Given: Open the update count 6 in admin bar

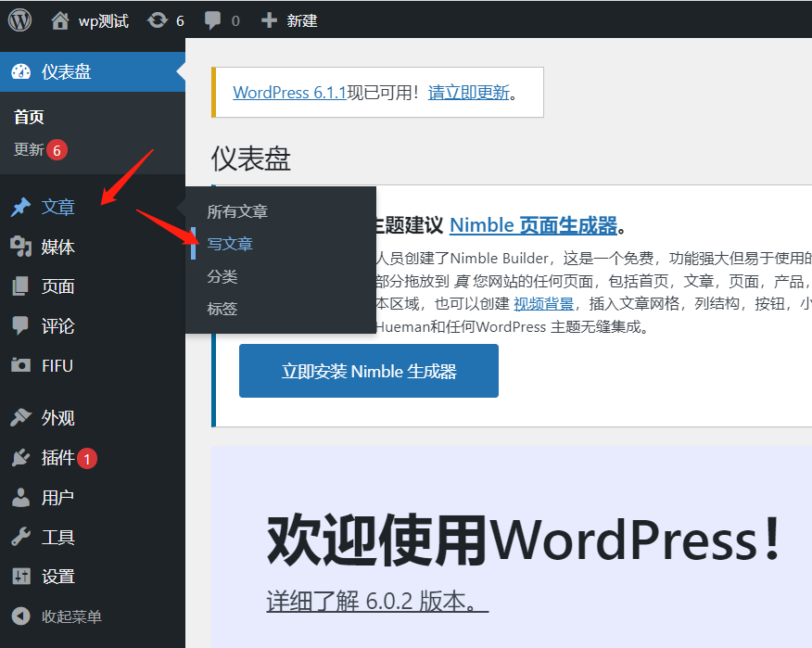Looking at the screenshot, I should (x=180, y=21).
